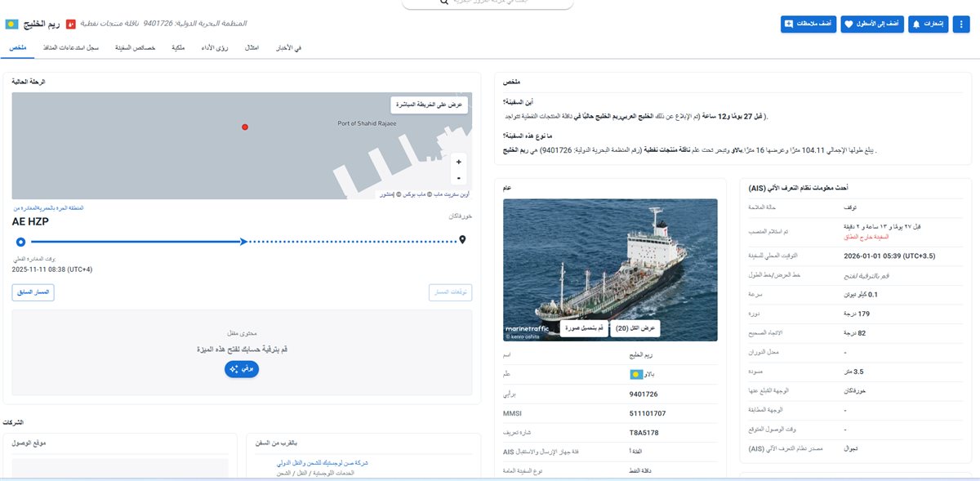Open the ownership tab

point(178,48)
